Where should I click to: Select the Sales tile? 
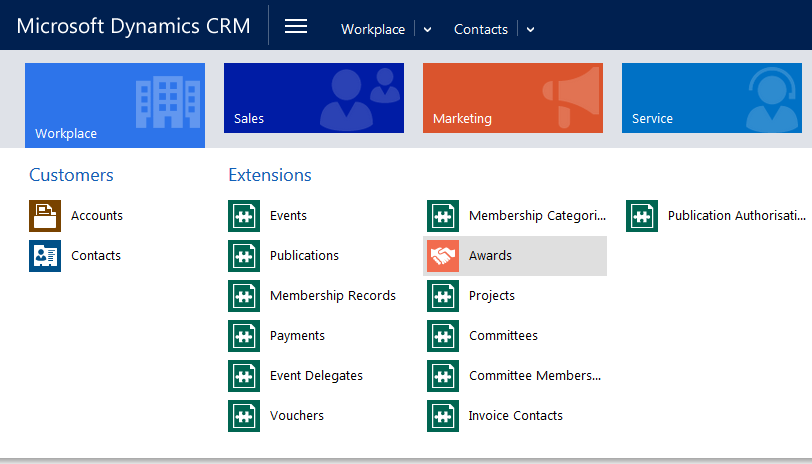point(314,98)
